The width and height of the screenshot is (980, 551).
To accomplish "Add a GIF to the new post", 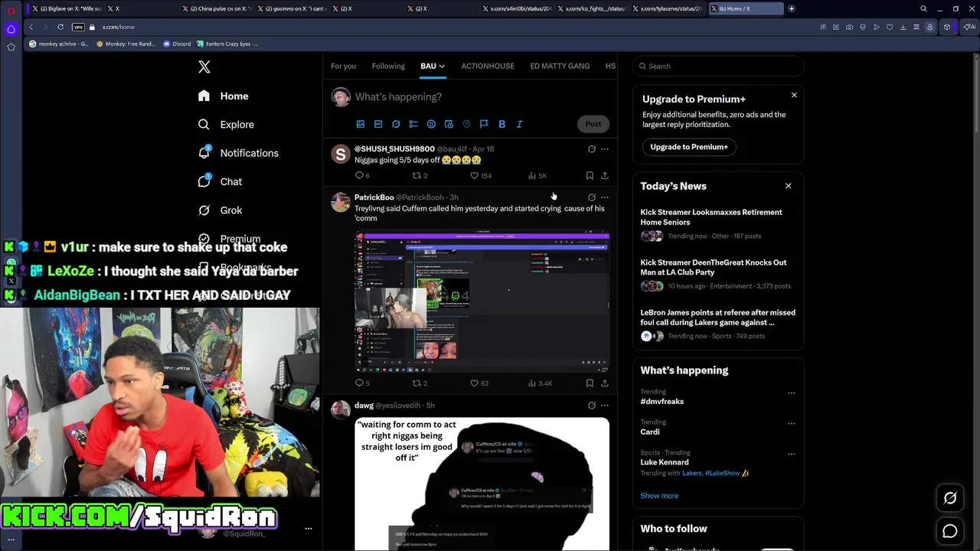I will pyautogui.click(x=378, y=124).
